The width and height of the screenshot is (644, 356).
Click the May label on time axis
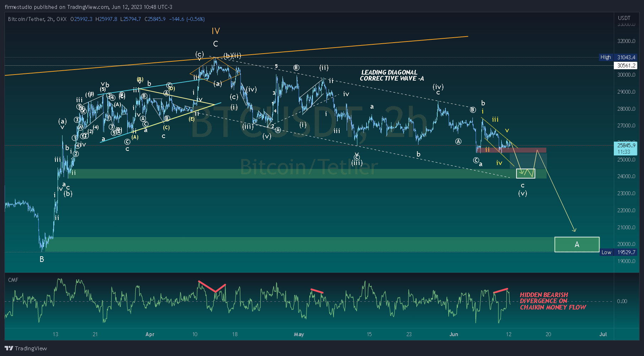(x=299, y=334)
